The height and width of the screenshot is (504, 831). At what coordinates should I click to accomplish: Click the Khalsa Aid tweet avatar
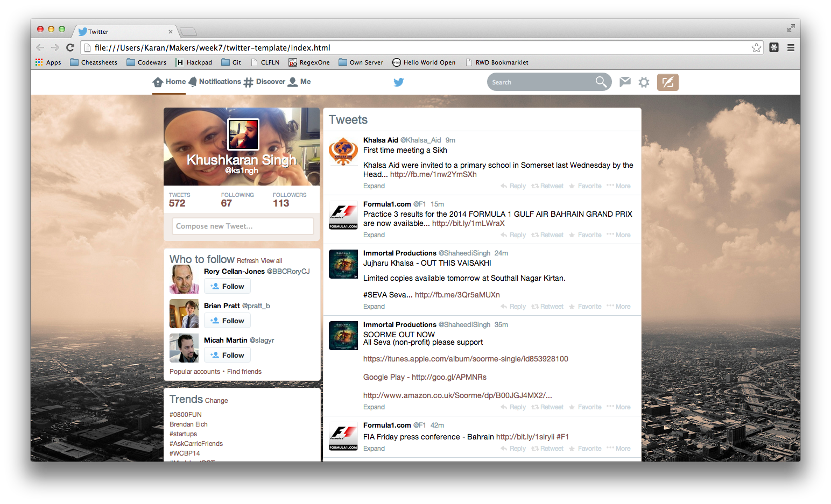tap(343, 151)
